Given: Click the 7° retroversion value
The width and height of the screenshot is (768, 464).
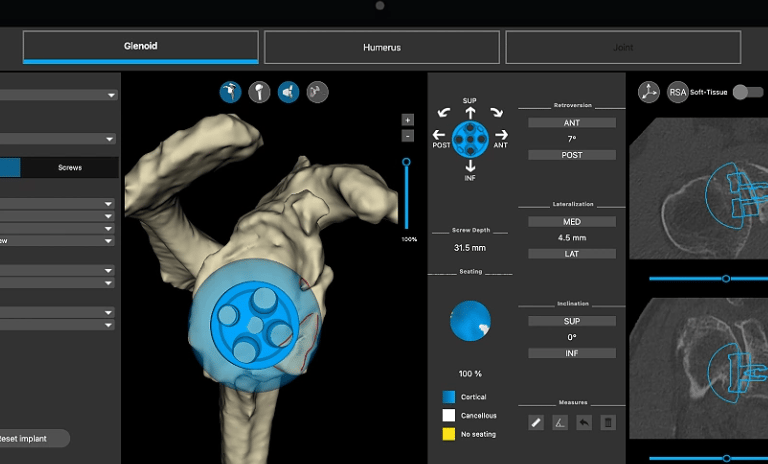Looking at the screenshot, I should click(572, 139).
